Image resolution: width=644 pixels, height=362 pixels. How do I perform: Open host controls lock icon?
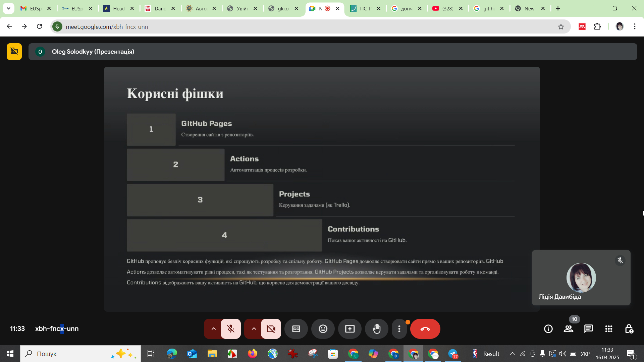(629, 329)
